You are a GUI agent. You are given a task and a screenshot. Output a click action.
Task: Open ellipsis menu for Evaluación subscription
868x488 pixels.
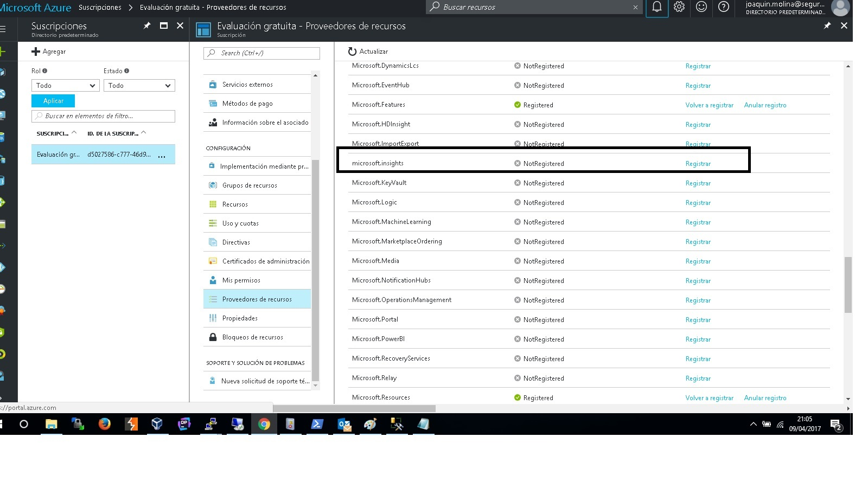tap(162, 155)
